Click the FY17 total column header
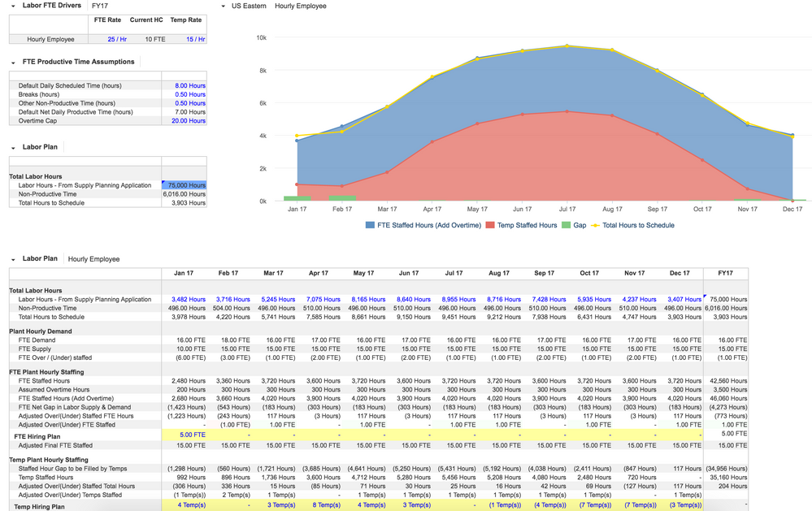 click(726, 273)
